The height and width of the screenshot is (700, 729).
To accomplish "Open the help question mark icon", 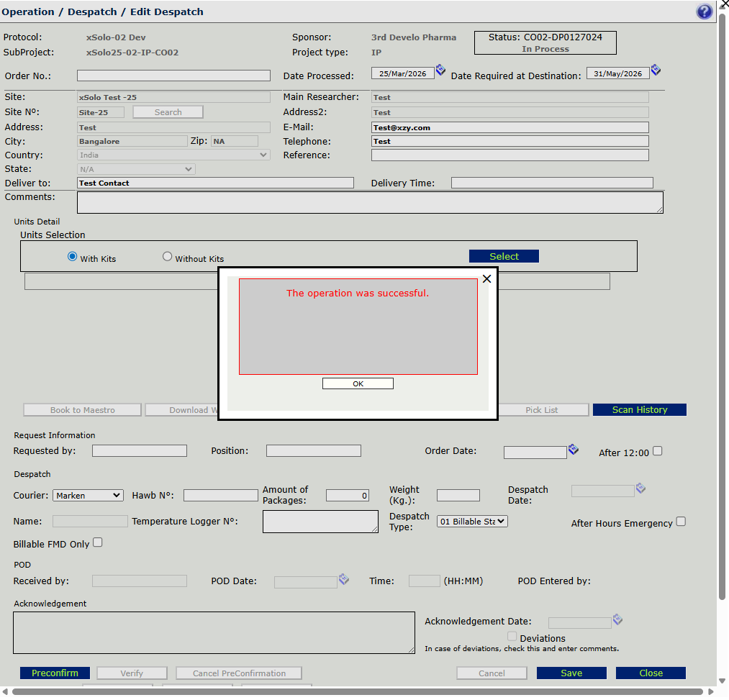I will [x=704, y=12].
